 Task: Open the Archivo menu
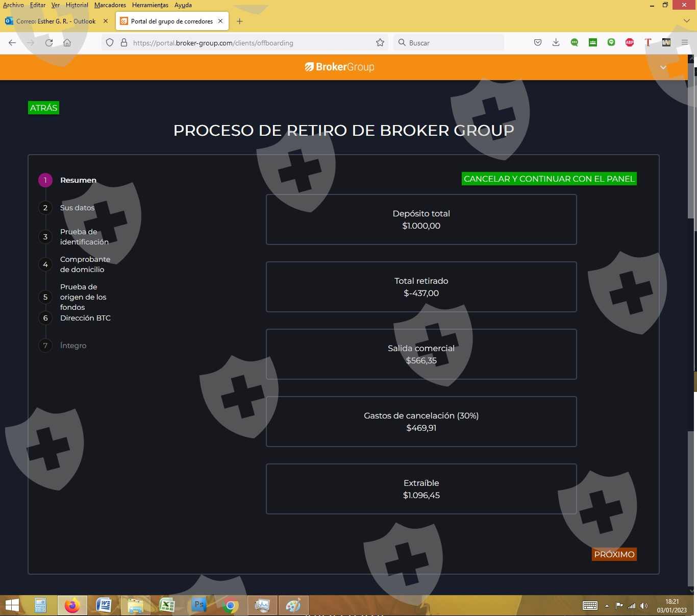tap(13, 5)
